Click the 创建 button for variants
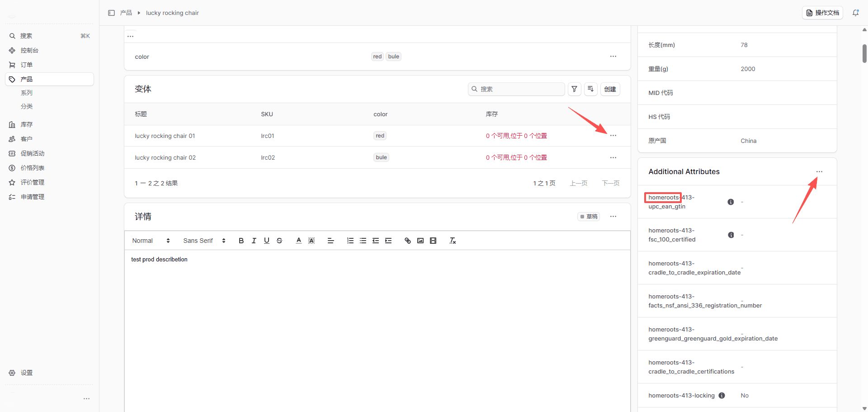The width and height of the screenshot is (868, 412). click(x=610, y=89)
